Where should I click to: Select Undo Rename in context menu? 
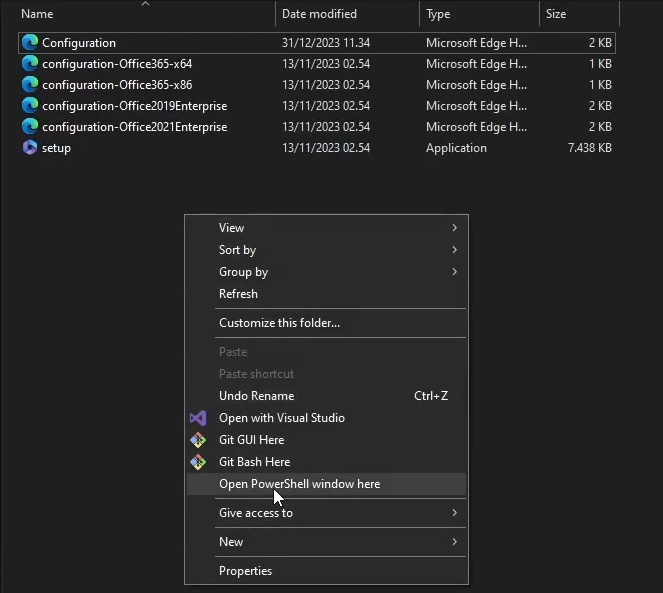(x=256, y=396)
